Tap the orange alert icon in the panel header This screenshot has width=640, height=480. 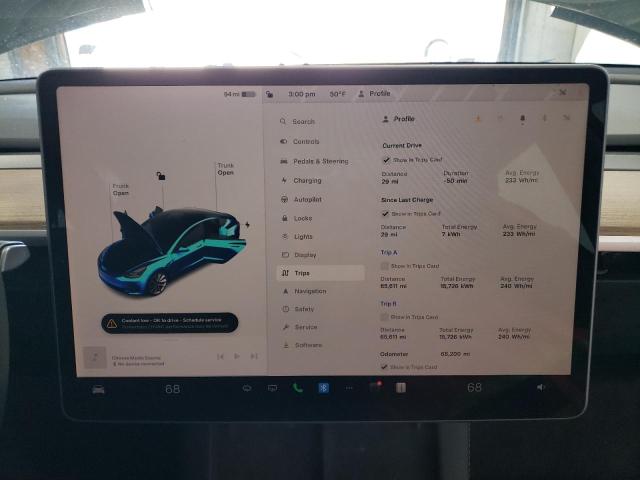tap(478, 119)
